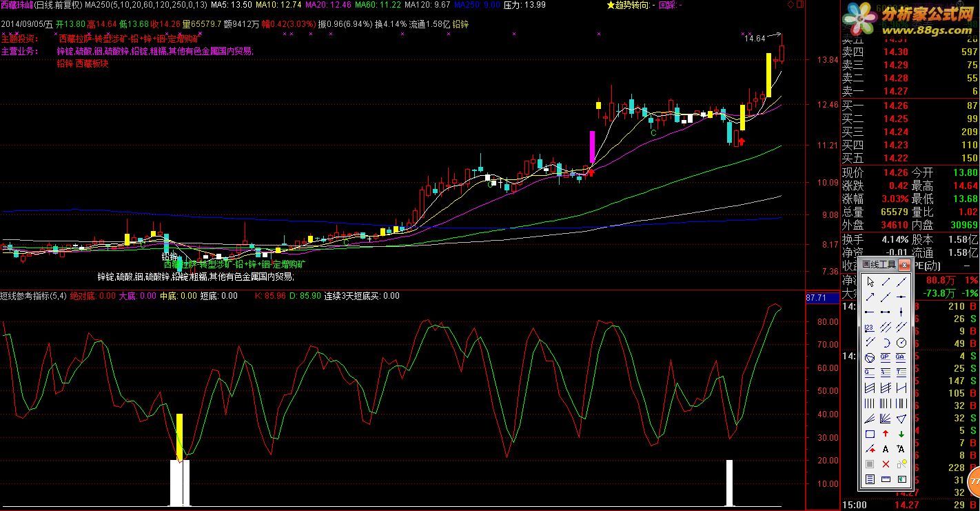The width and height of the screenshot is (980, 511).
Task: Click the 回踩 label at top
Action: click(x=671, y=5)
